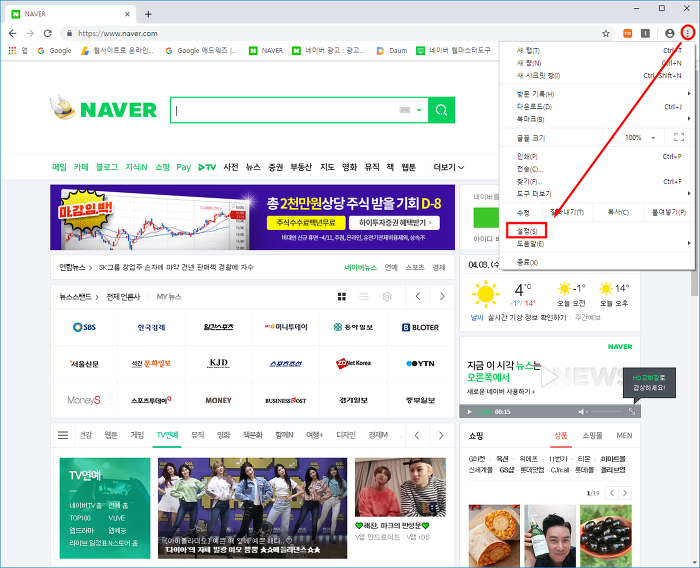Increase zoom with plus next to 100%
This screenshot has width=700, height=568.
[653, 138]
